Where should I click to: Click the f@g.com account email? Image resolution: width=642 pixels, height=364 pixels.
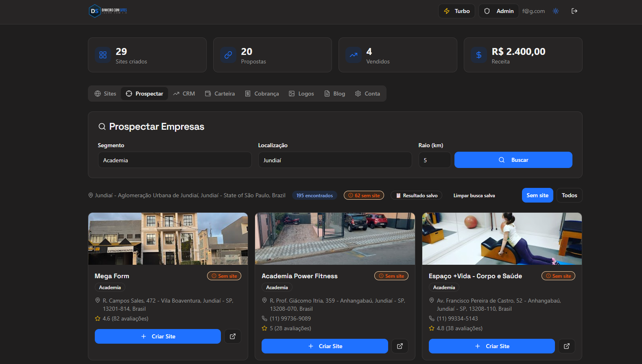pyautogui.click(x=533, y=11)
